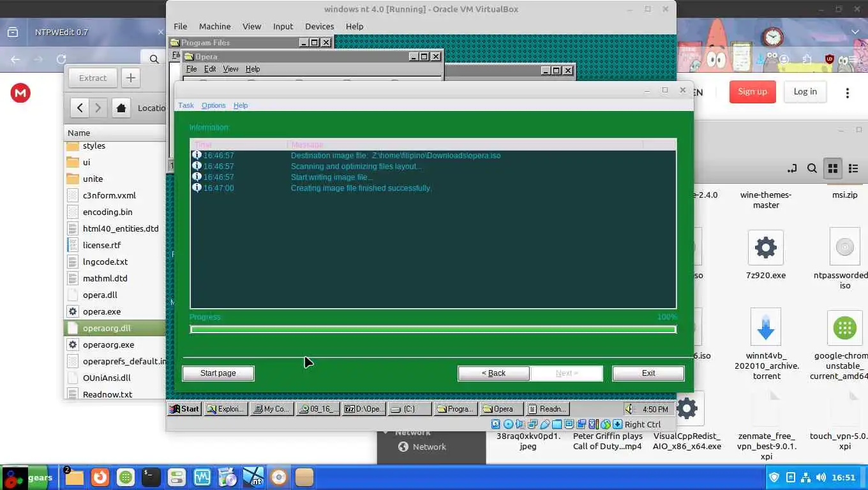
Task: Click the Sign up button
Action: (752, 92)
